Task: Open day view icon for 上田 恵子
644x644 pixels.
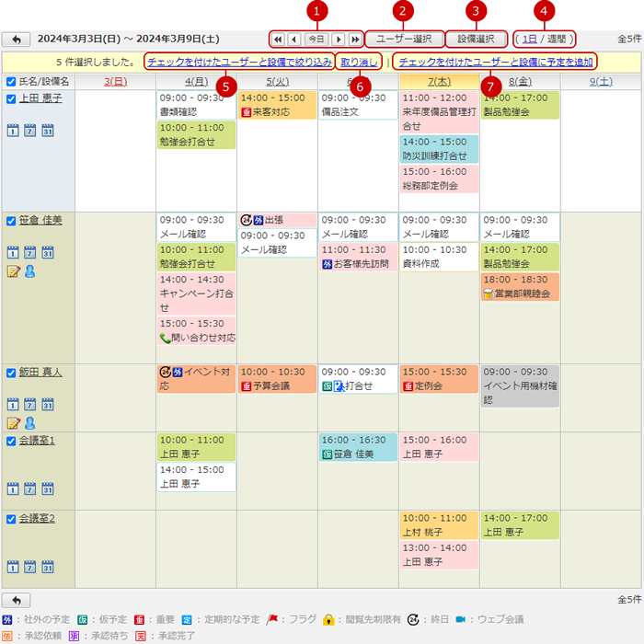Action: 12,131
